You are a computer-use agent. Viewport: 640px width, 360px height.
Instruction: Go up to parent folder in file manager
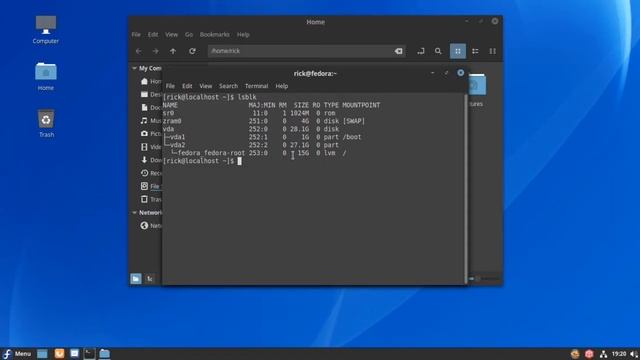coord(173,51)
